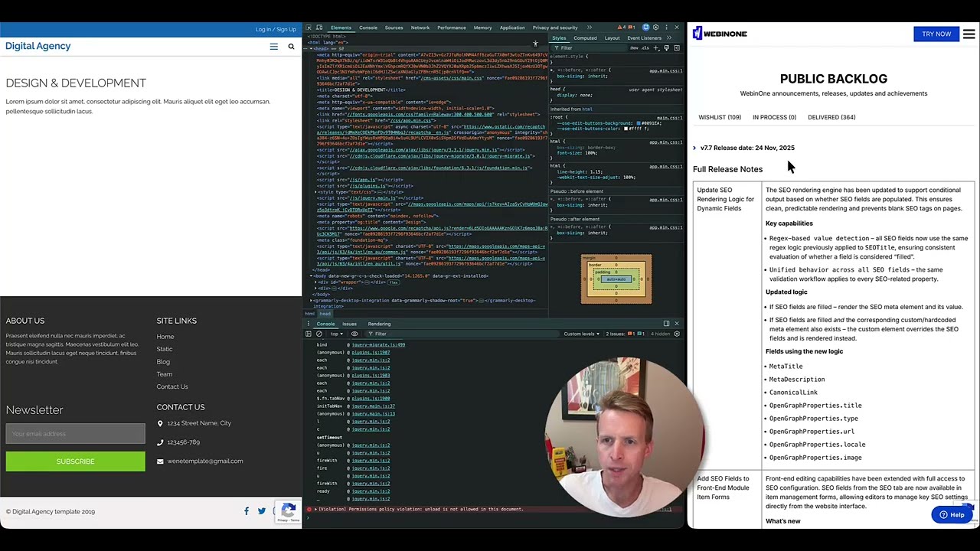Click the email envelope icon in Contact Us
Viewport: 980px width, 551px height.
(x=160, y=461)
